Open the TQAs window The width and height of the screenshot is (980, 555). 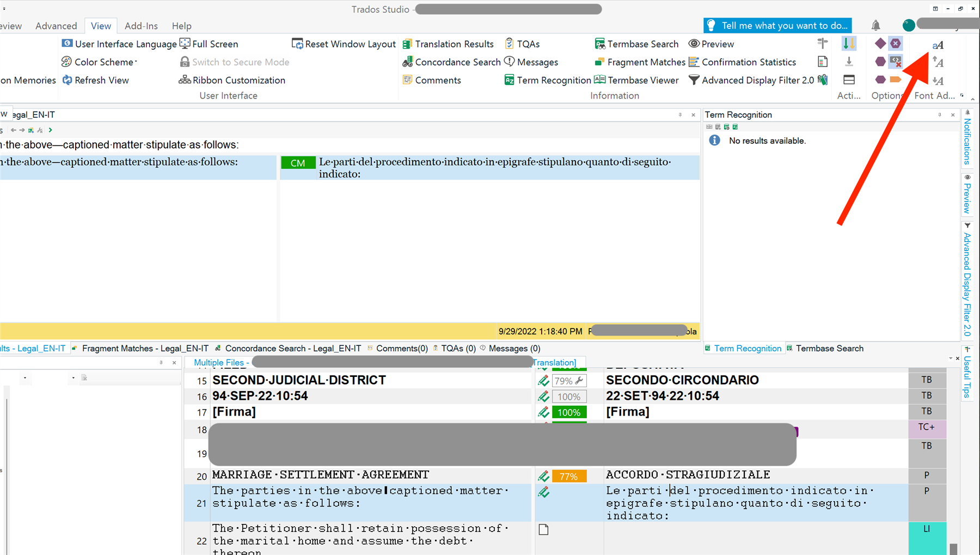point(522,44)
